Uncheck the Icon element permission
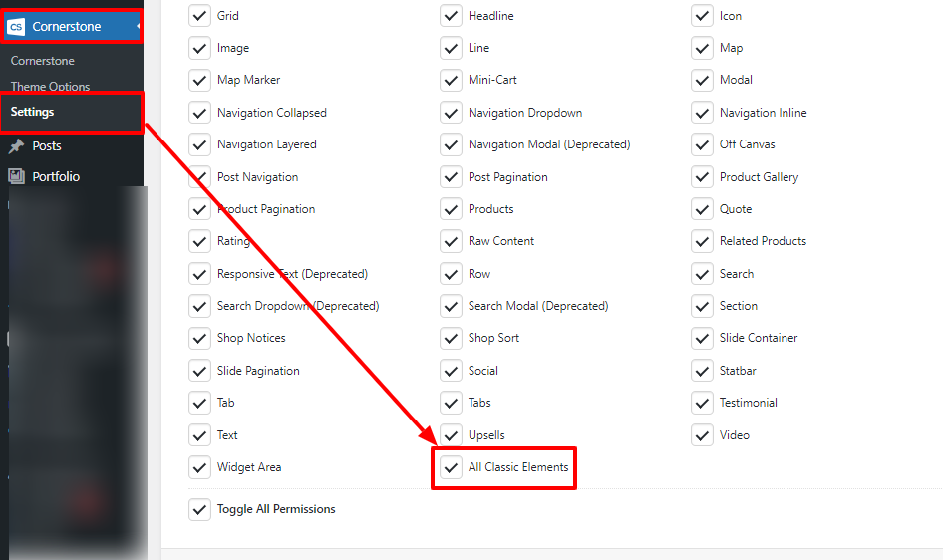Viewport: 943px width, 560px height. tap(703, 16)
